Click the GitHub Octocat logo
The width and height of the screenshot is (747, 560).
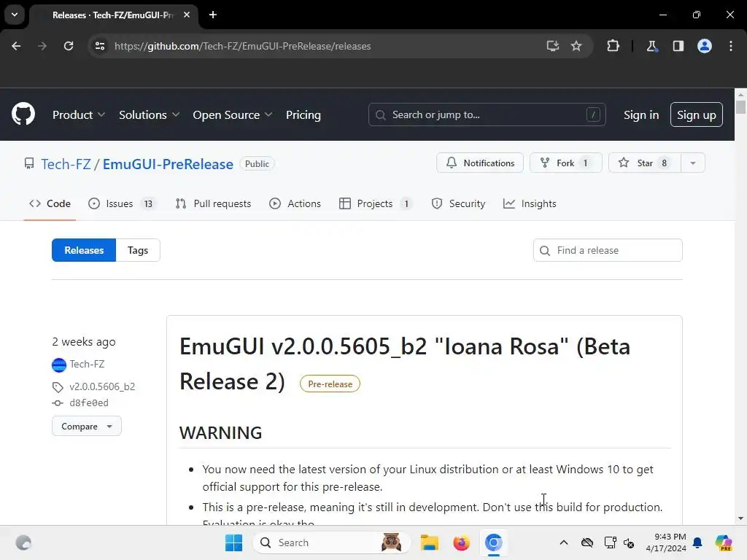23,114
